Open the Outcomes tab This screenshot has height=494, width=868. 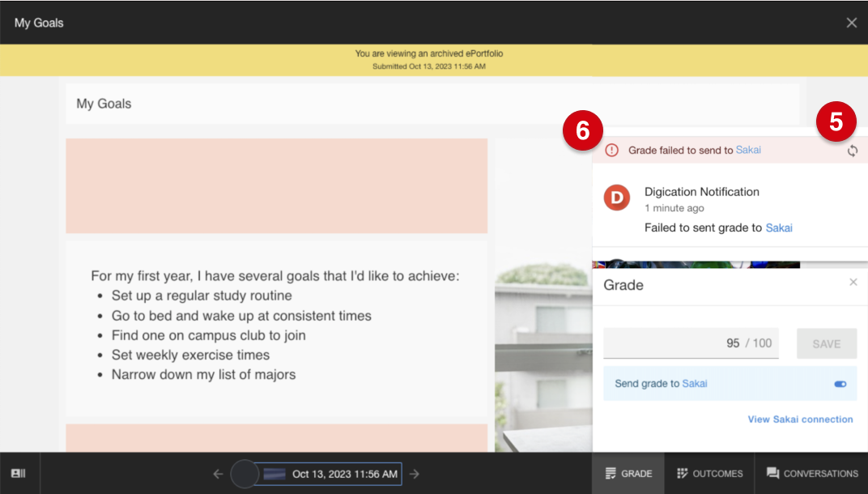[x=709, y=474]
